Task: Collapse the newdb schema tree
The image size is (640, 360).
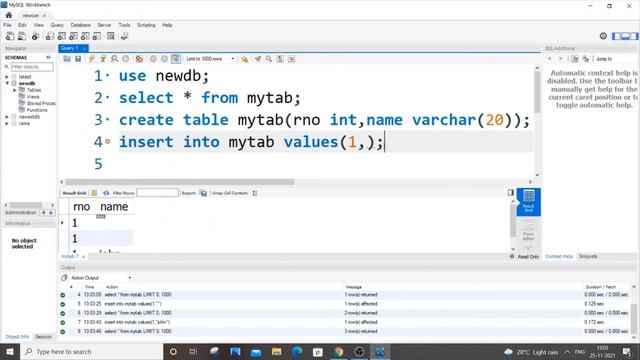Action: pos(7,83)
